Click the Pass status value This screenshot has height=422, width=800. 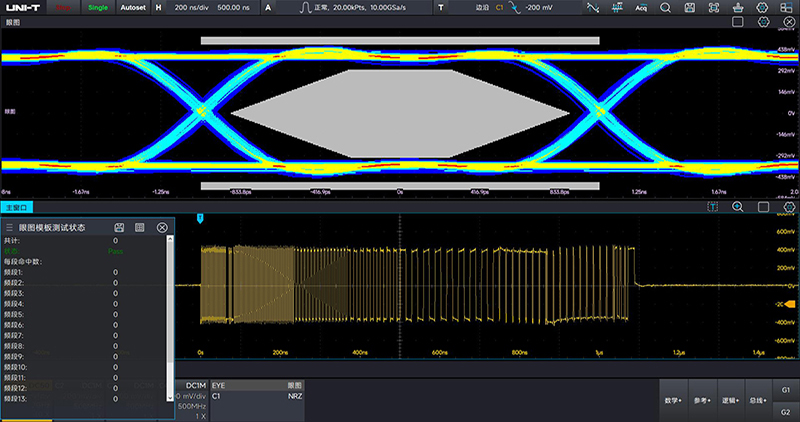(x=115, y=251)
